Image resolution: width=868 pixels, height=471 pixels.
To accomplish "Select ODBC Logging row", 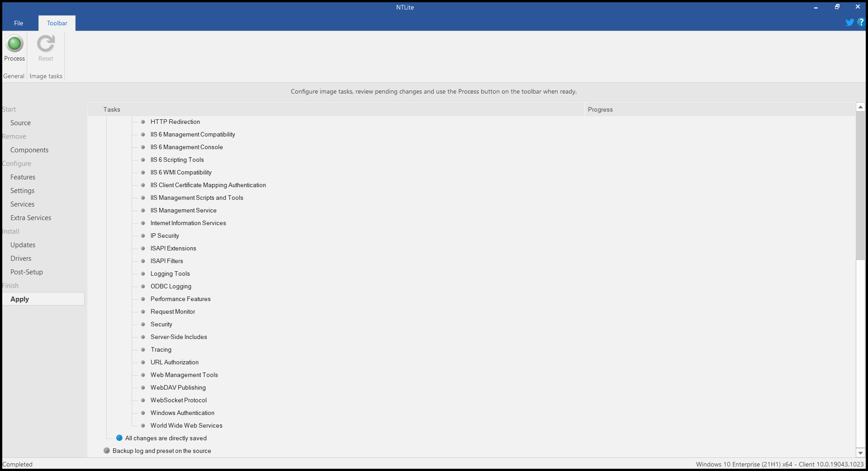I will (171, 286).
